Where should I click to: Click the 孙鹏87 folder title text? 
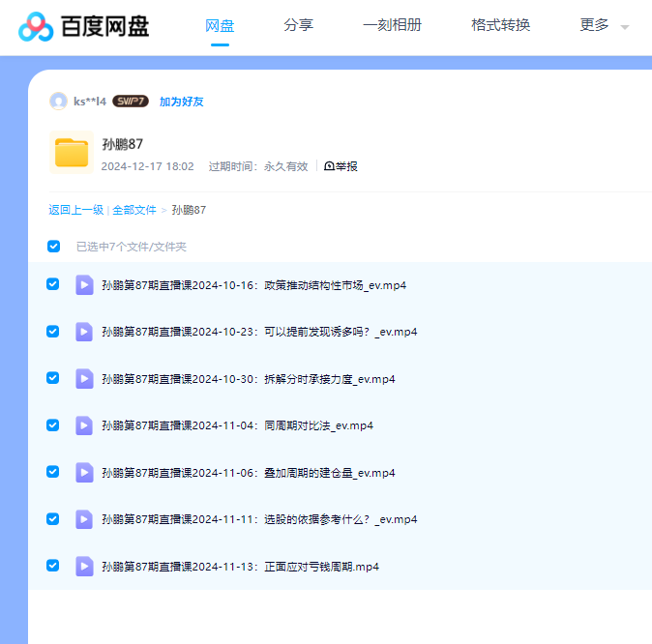pos(123,144)
